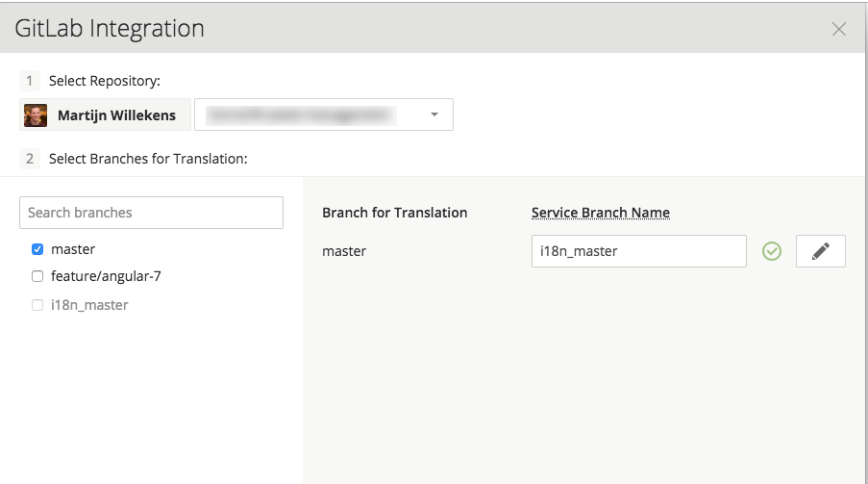Image resolution: width=868 pixels, height=484 pixels.
Task: Click the i18n_master label in branch list
Action: tap(89, 305)
